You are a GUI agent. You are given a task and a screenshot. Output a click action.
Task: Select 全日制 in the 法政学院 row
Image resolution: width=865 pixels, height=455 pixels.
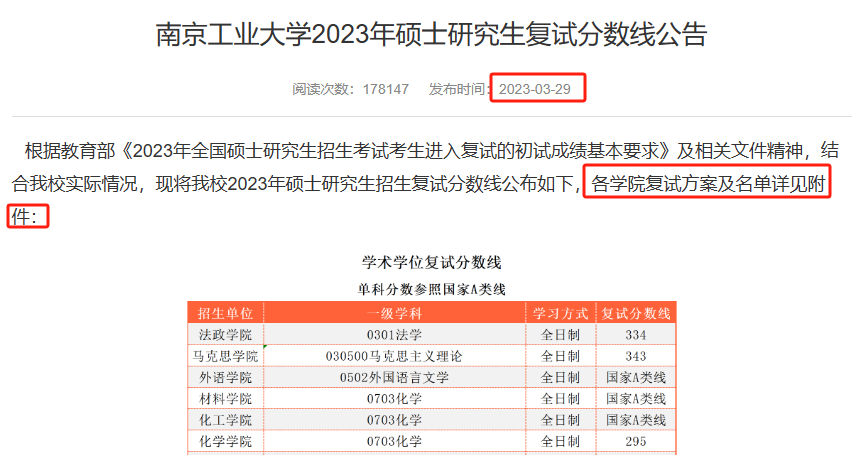coord(560,335)
